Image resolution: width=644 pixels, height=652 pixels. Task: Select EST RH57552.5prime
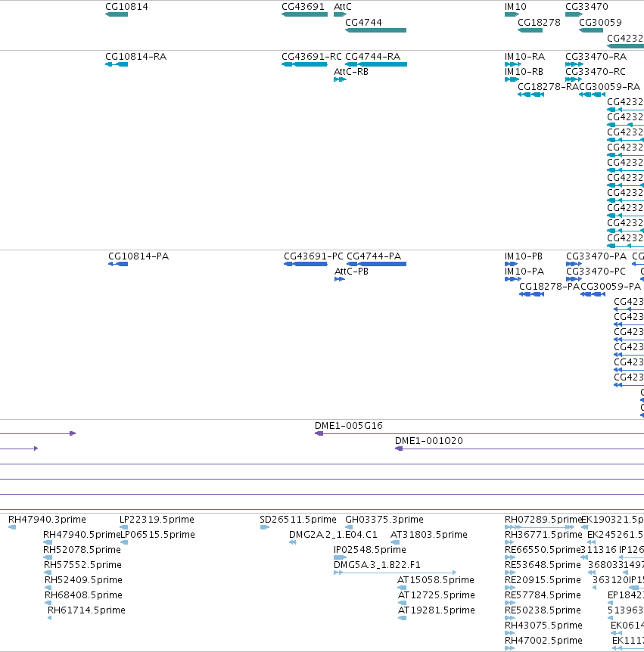[48, 573]
